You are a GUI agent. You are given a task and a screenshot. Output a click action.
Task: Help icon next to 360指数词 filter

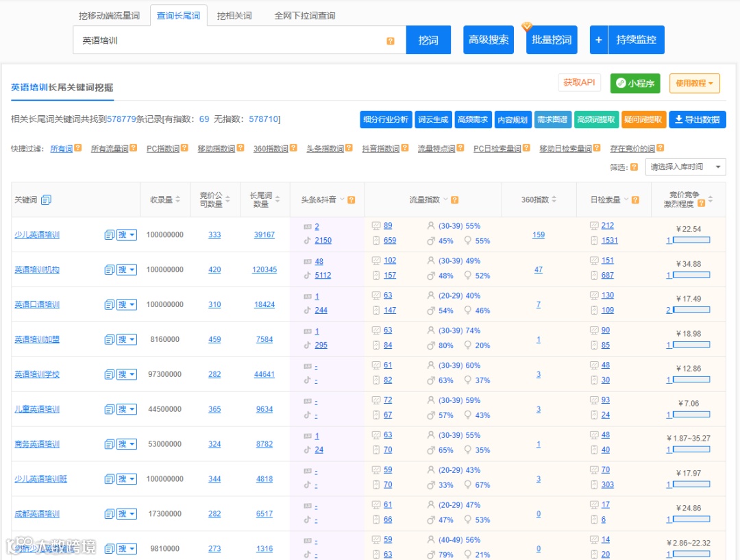point(293,148)
